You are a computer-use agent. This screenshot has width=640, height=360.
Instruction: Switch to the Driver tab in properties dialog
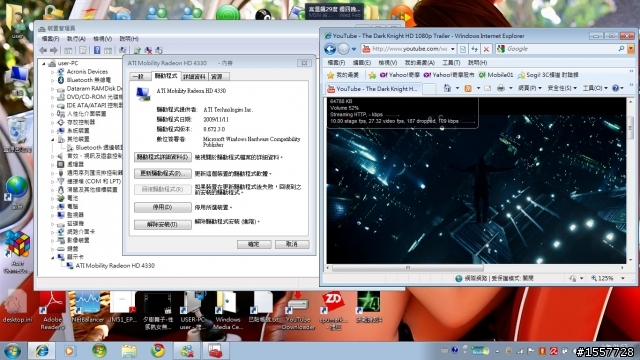(x=166, y=76)
